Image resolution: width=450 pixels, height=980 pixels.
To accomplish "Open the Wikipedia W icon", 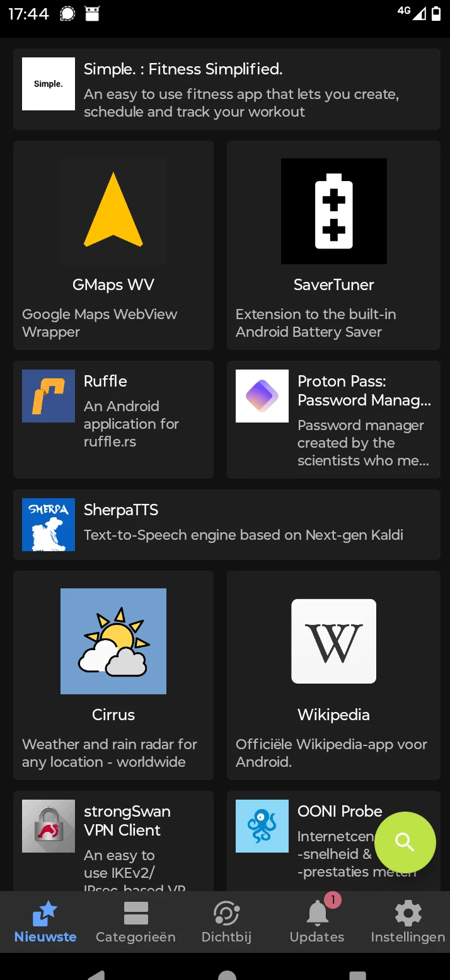I will (x=333, y=641).
